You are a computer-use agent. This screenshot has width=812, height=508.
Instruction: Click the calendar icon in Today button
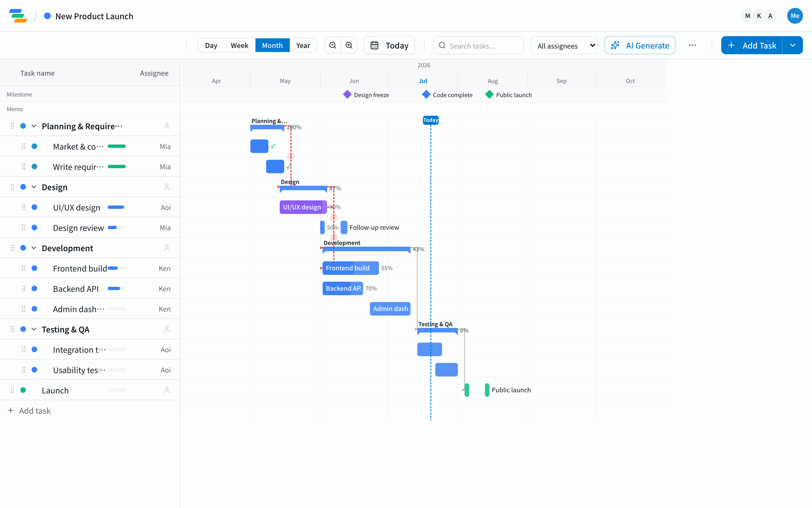click(x=374, y=45)
